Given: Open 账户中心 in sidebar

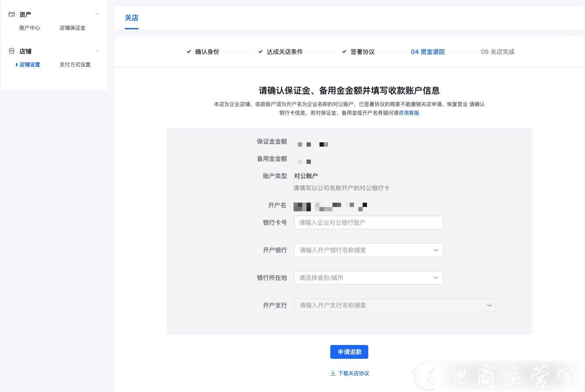Looking at the screenshot, I should point(30,28).
